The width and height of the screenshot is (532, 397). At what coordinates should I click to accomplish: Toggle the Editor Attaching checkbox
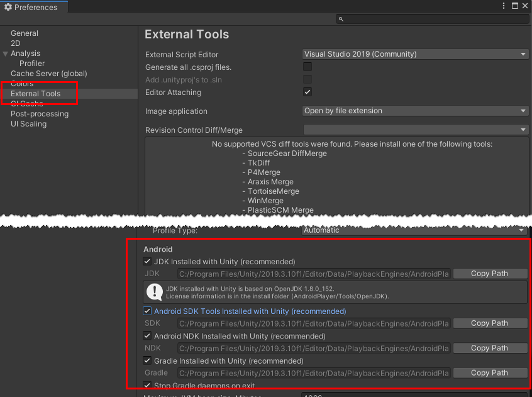pos(308,92)
